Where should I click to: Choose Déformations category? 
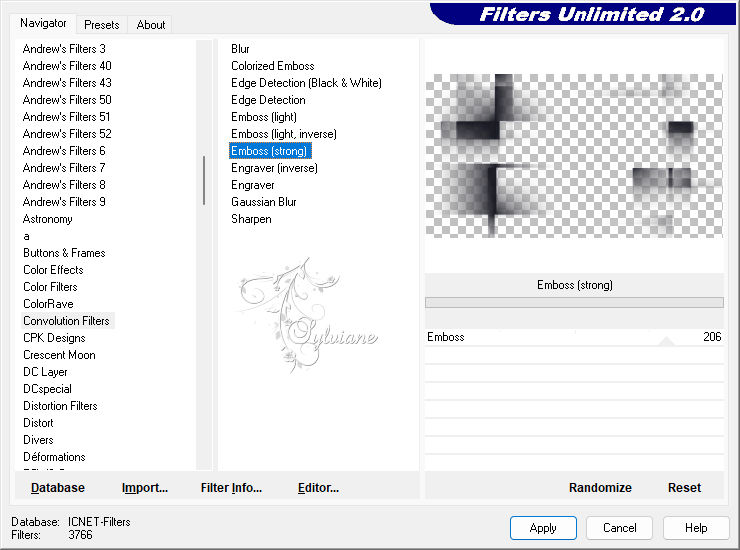(54, 457)
